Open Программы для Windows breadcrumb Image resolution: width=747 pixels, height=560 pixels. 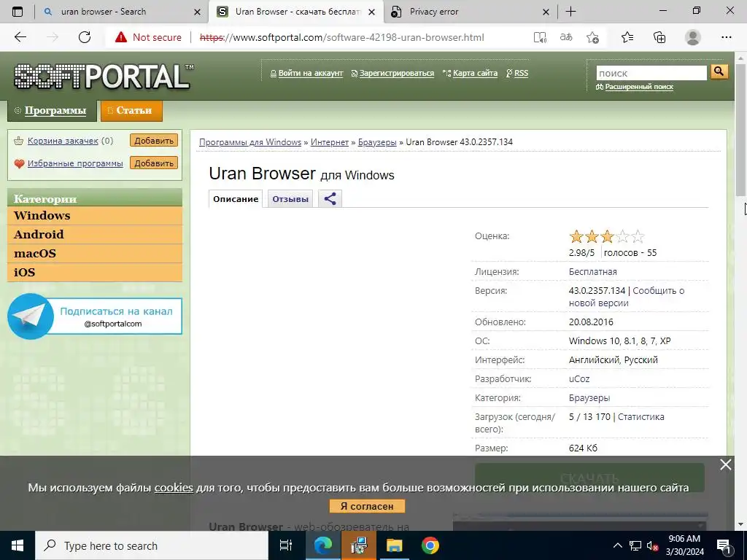[250, 142]
